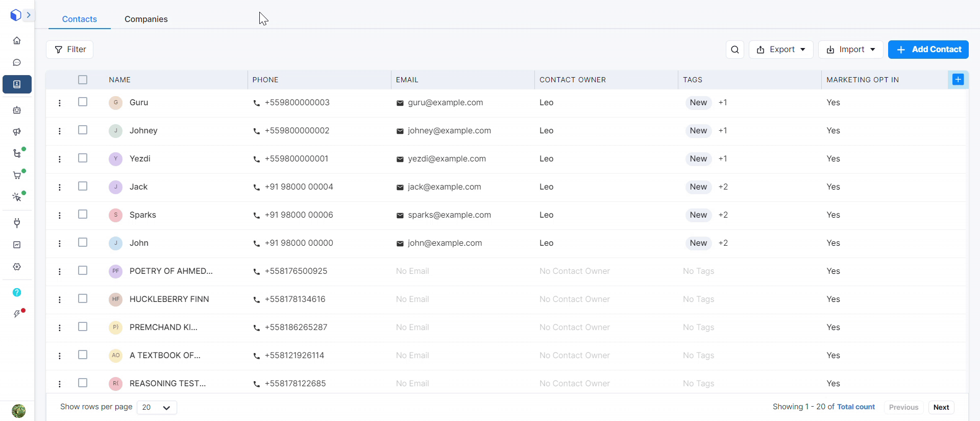Click the search magnifier button
Viewport: 980px width, 421px height.
click(x=734, y=50)
